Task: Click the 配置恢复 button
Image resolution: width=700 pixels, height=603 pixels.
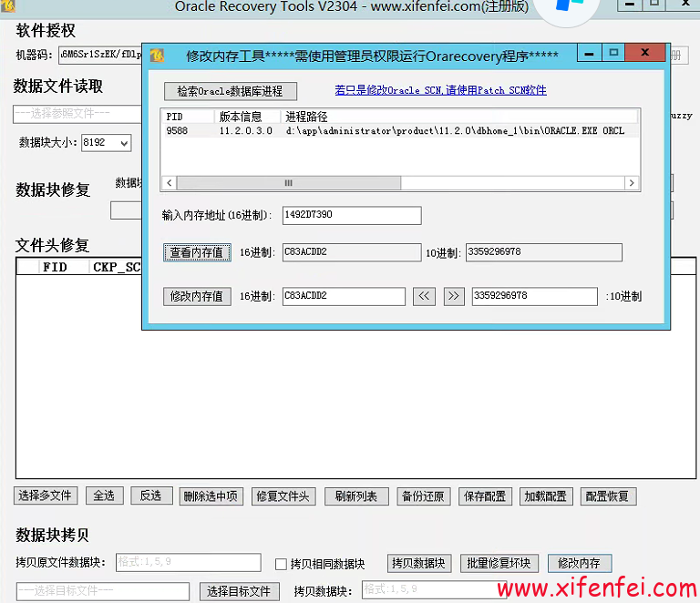Action: pyautogui.click(x=608, y=496)
